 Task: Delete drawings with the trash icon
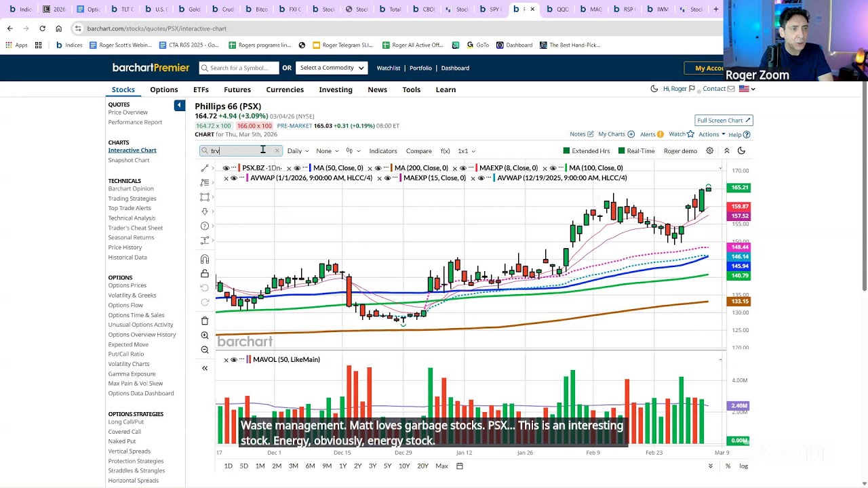(x=205, y=321)
